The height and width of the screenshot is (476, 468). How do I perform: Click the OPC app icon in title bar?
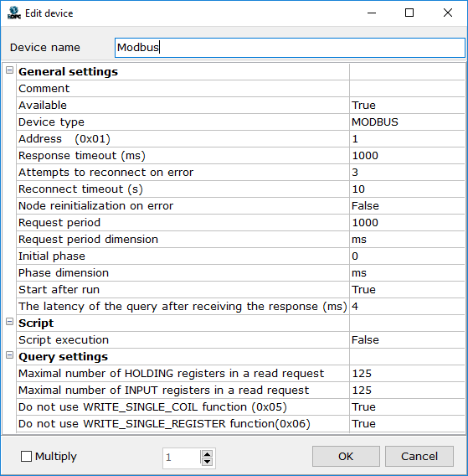tap(14, 13)
